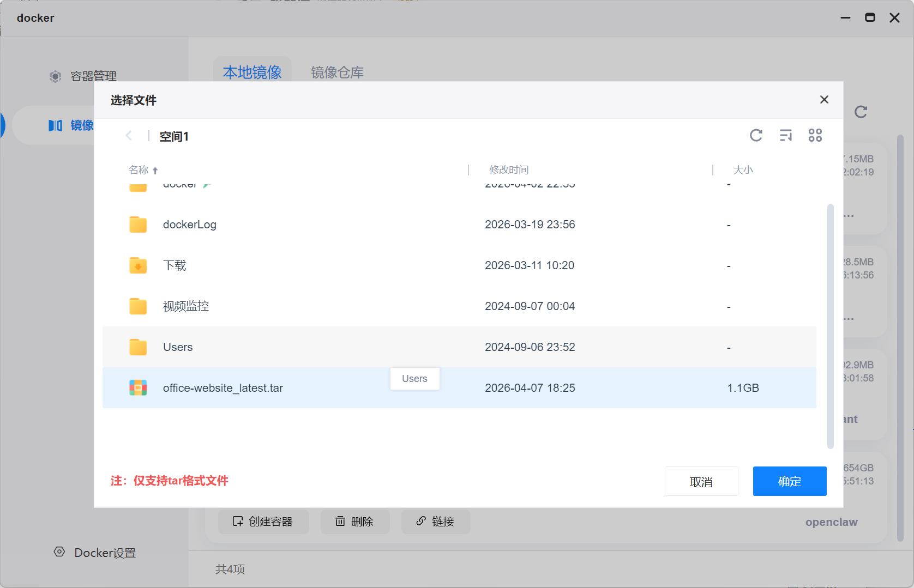Sort by 大小 column header
914x588 pixels.
click(x=743, y=170)
